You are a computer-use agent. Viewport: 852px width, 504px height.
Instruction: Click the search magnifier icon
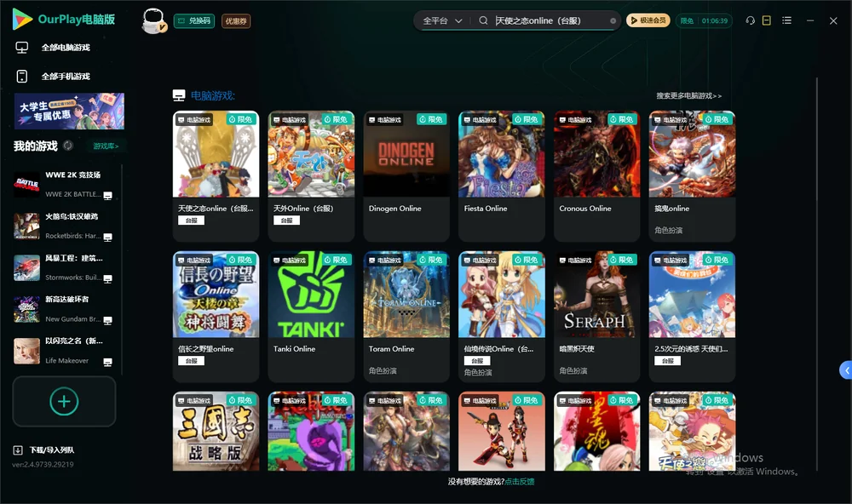[483, 20]
